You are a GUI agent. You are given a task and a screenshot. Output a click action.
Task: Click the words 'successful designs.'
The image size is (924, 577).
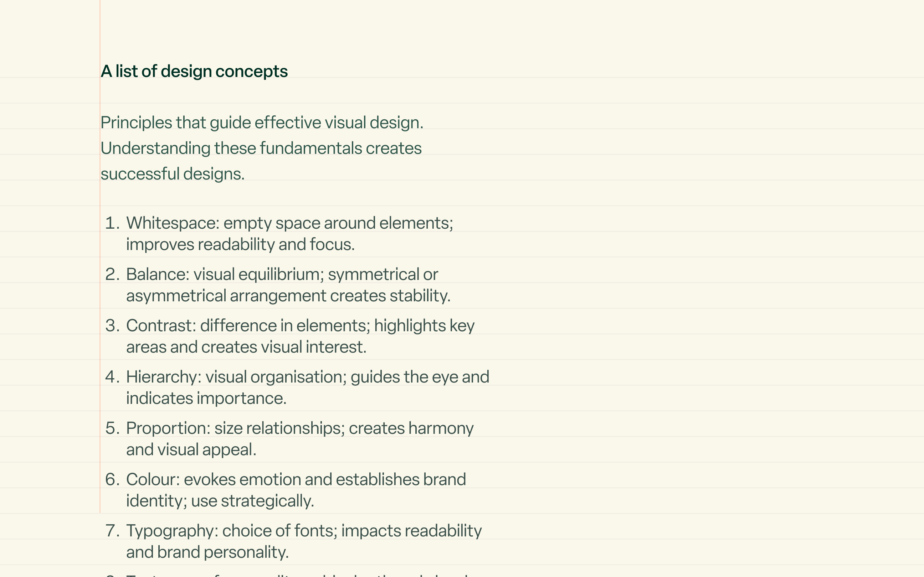pyautogui.click(x=173, y=174)
